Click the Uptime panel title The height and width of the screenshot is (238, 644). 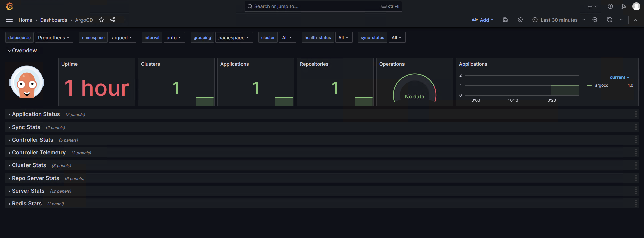(x=69, y=64)
